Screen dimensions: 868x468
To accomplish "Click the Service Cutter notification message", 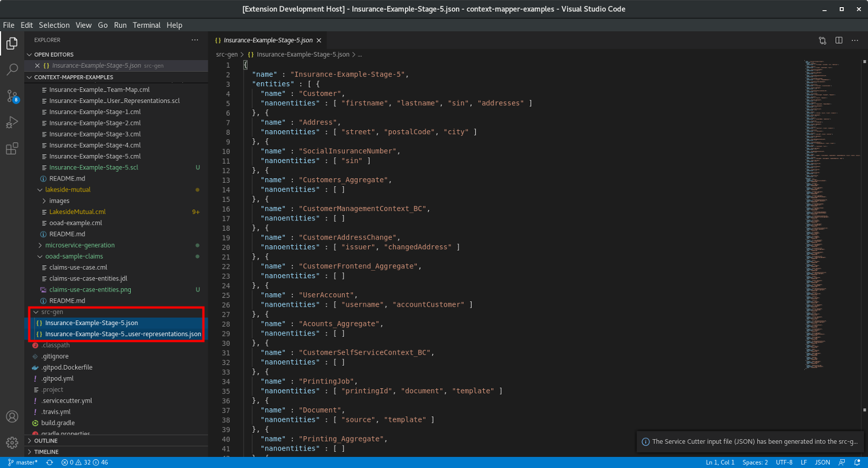I will tap(755, 441).
